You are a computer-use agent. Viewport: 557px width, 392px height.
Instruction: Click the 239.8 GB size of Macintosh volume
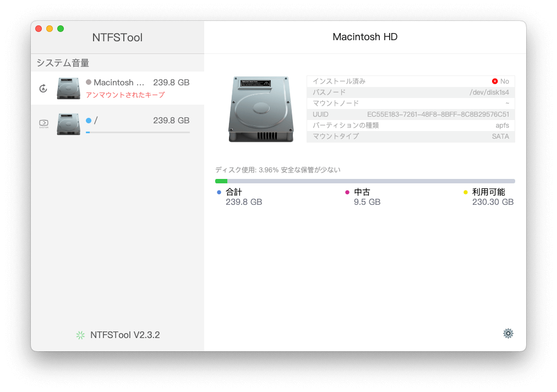pyautogui.click(x=171, y=83)
